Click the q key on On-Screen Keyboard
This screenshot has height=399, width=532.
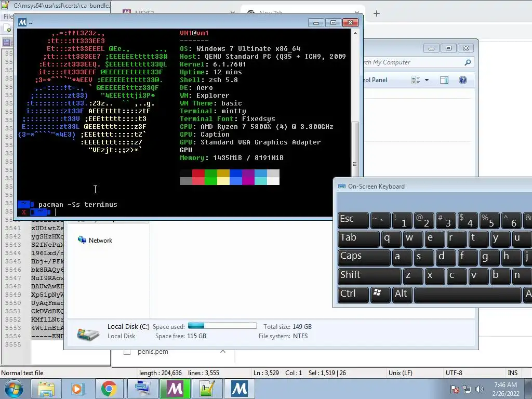pyautogui.click(x=391, y=238)
